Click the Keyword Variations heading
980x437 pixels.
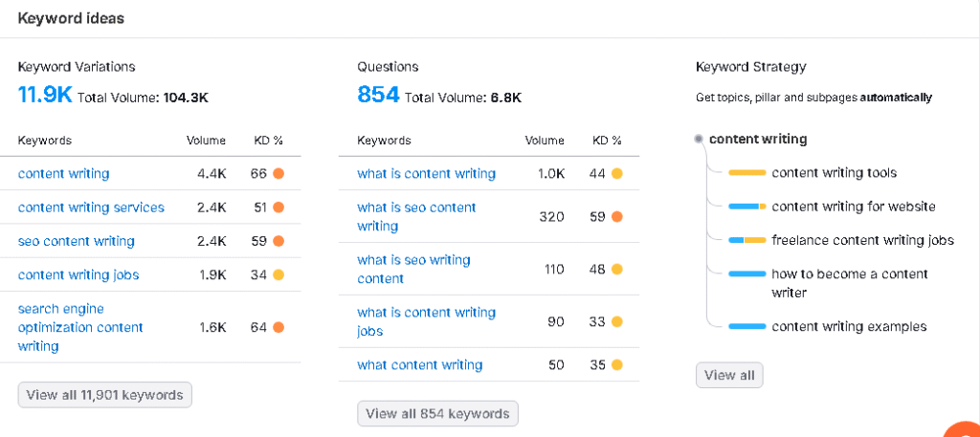point(77,67)
